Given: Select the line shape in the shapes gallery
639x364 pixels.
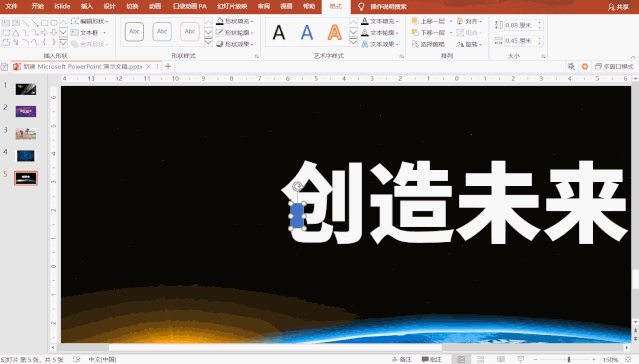Looking at the screenshot, I should 25,23.
